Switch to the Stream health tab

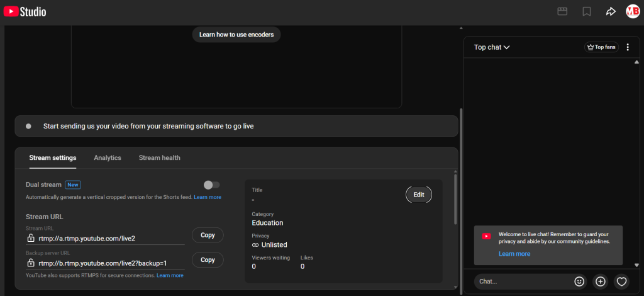[x=159, y=158]
